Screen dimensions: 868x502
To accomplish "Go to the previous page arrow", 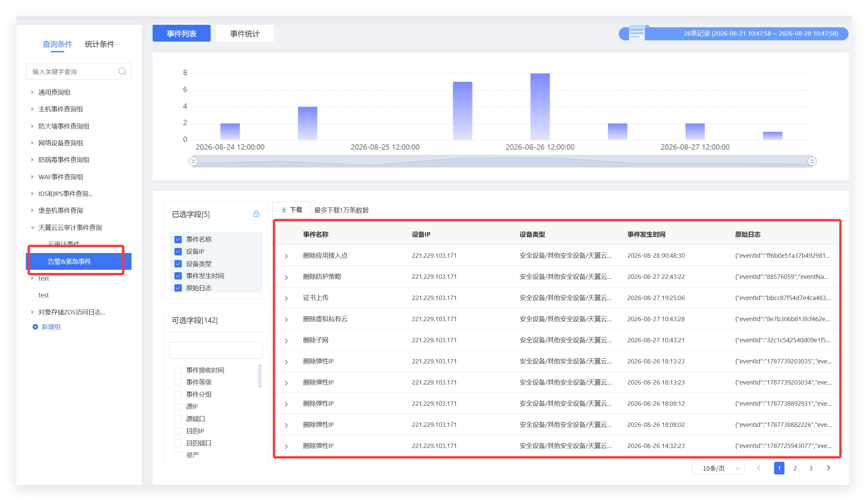I will [759, 468].
